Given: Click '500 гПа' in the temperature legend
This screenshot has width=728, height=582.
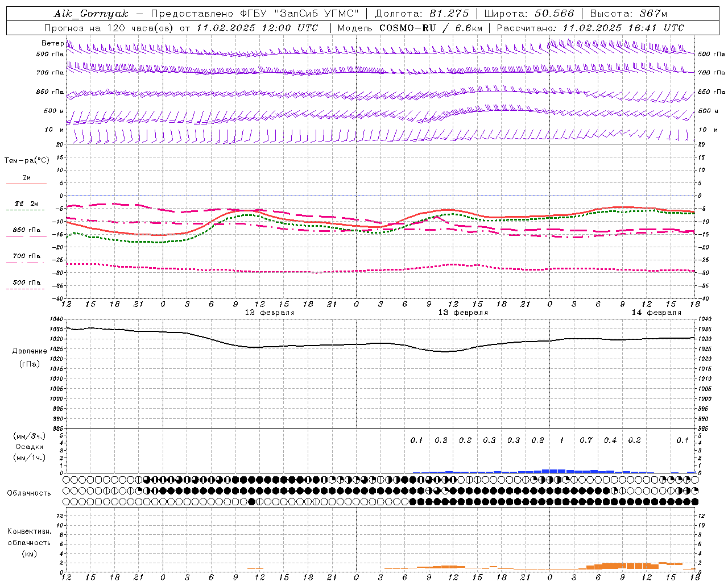Looking at the screenshot, I should (x=27, y=282).
